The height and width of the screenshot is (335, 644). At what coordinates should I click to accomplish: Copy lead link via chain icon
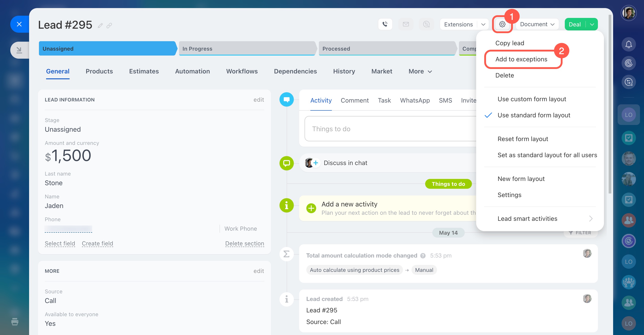tap(109, 26)
